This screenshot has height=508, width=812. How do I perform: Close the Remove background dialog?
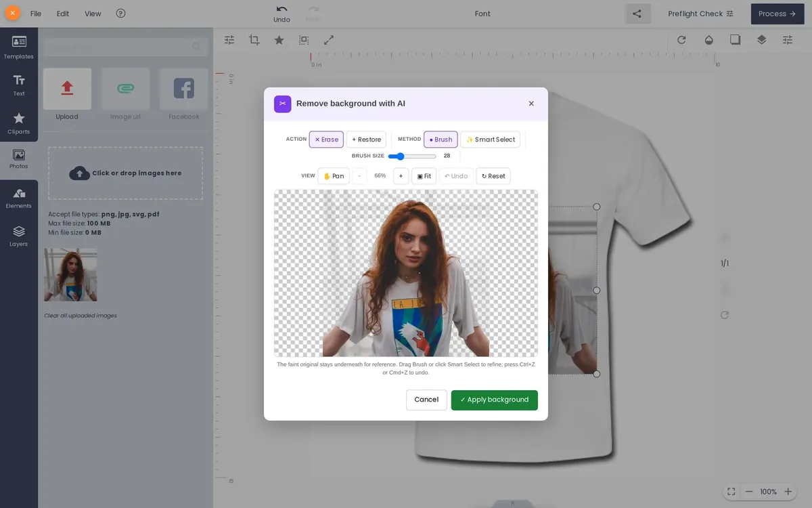coord(531,104)
